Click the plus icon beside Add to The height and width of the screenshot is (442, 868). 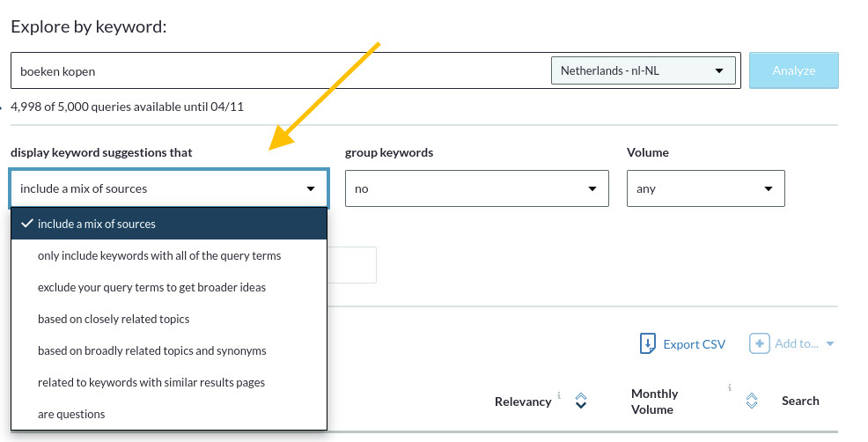coord(759,343)
